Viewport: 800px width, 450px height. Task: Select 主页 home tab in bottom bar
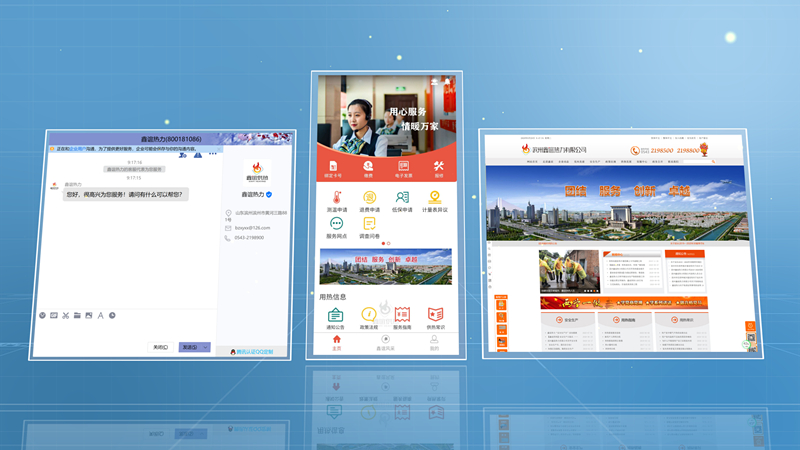tap(336, 342)
